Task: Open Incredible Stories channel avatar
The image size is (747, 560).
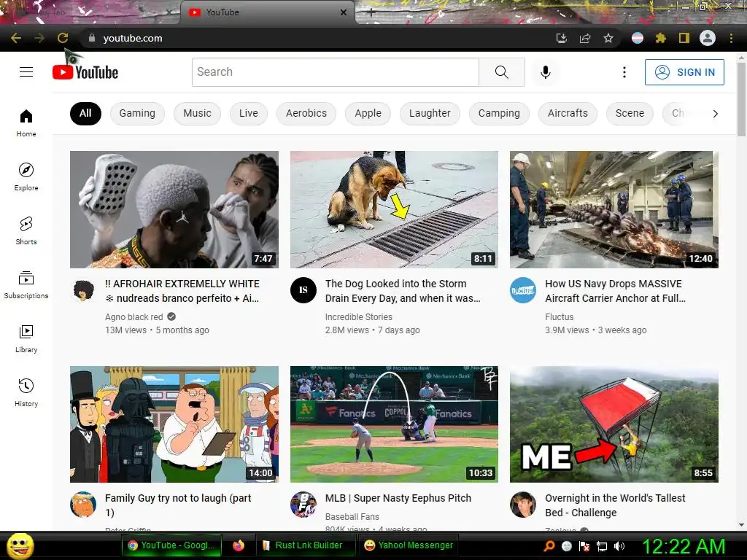Action: [x=303, y=290]
